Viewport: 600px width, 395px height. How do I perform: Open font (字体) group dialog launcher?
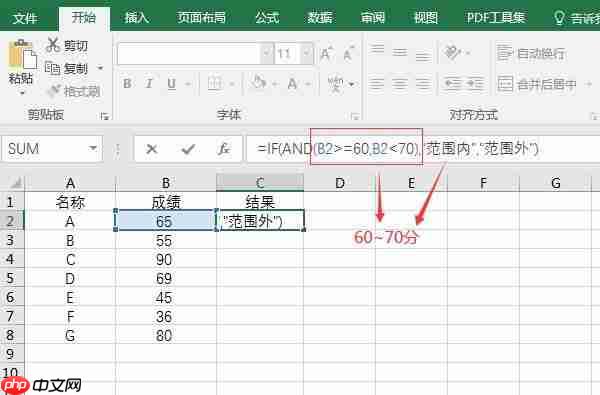point(355,116)
